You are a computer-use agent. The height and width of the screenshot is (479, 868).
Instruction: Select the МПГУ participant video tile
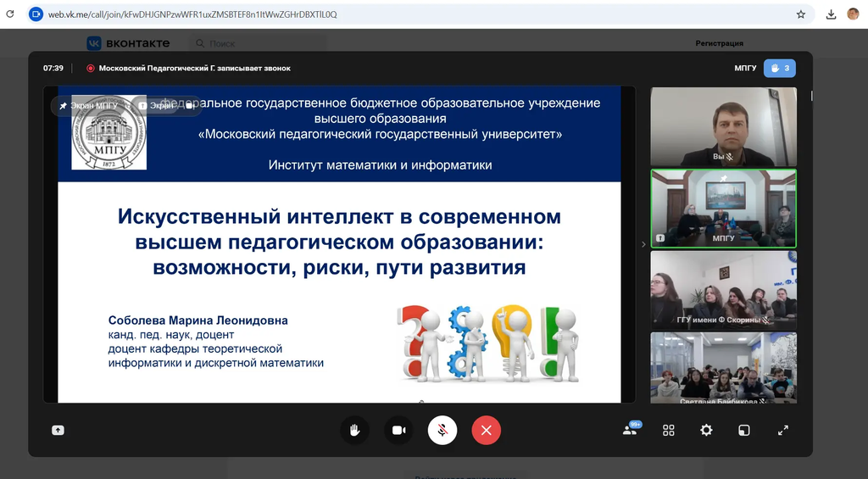[723, 209]
